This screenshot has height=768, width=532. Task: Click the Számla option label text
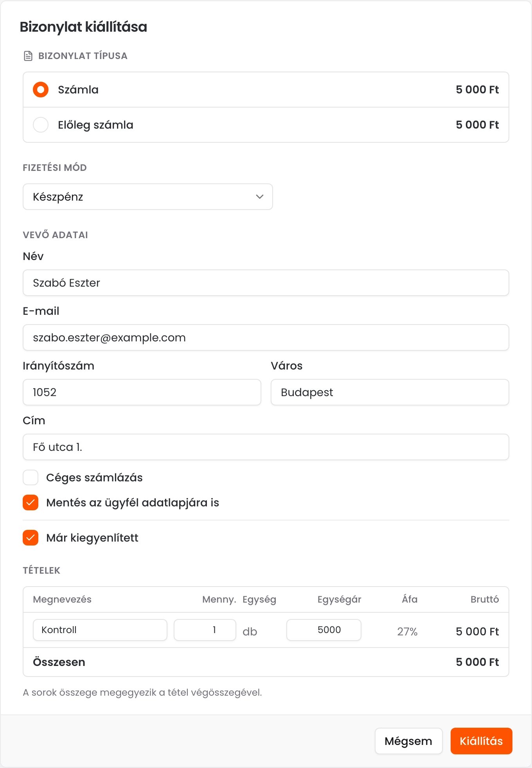coord(78,90)
